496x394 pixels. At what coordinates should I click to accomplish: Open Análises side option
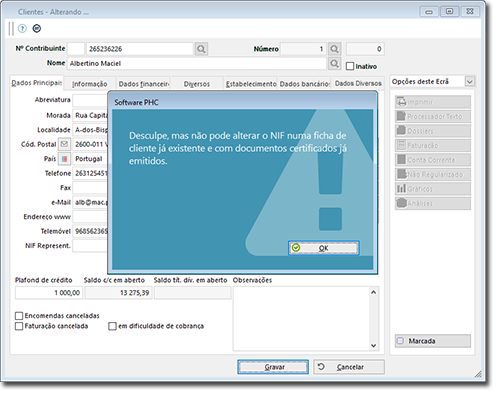(x=433, y=203)
